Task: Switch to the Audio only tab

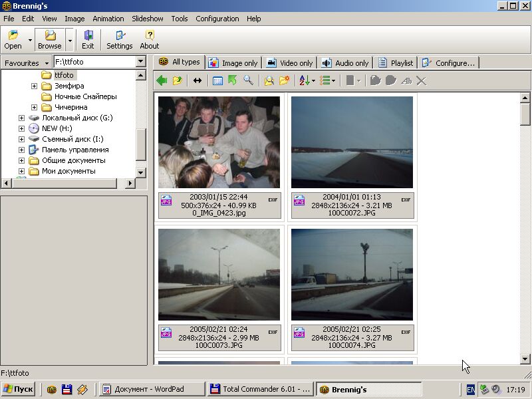Action: 346,63
